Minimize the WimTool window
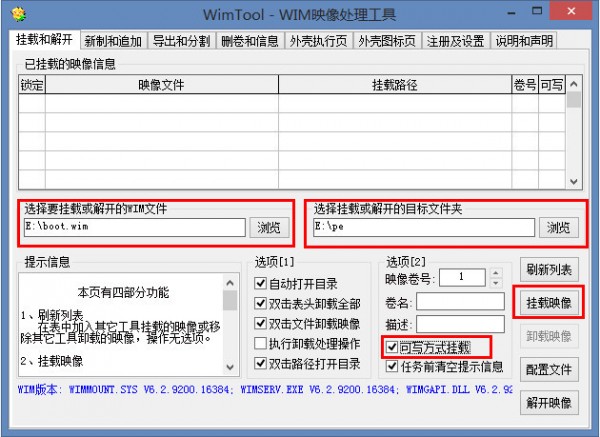The width and height of the screenshot is (600, 437). coord(512,13)
